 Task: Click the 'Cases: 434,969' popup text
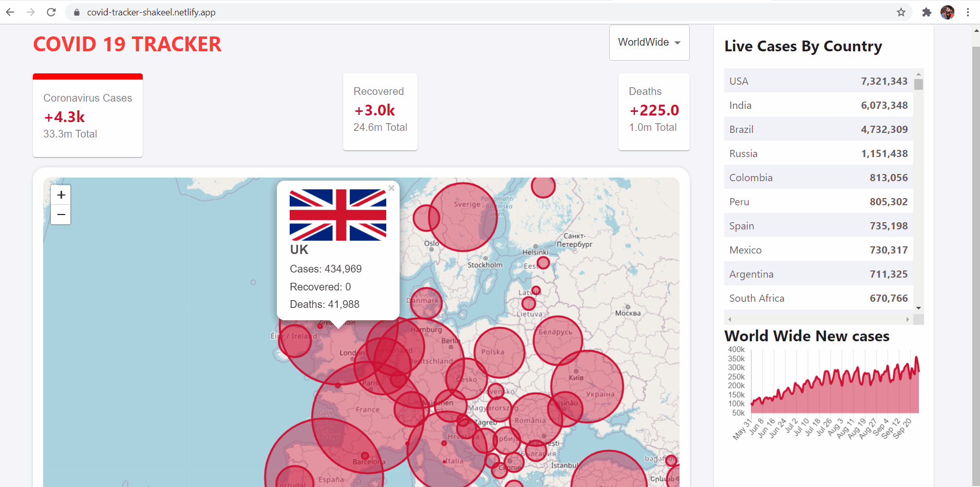click(x=326, y=269)
